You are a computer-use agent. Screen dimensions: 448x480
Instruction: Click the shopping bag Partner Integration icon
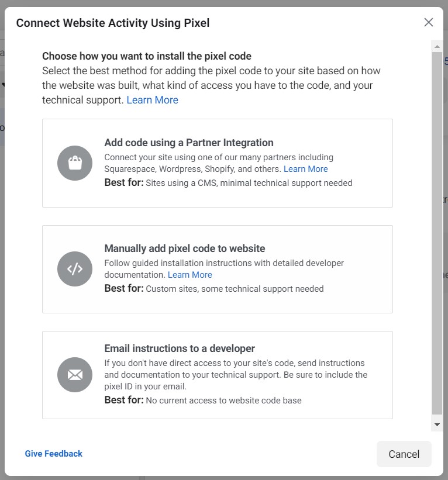(x=75, y=163)
